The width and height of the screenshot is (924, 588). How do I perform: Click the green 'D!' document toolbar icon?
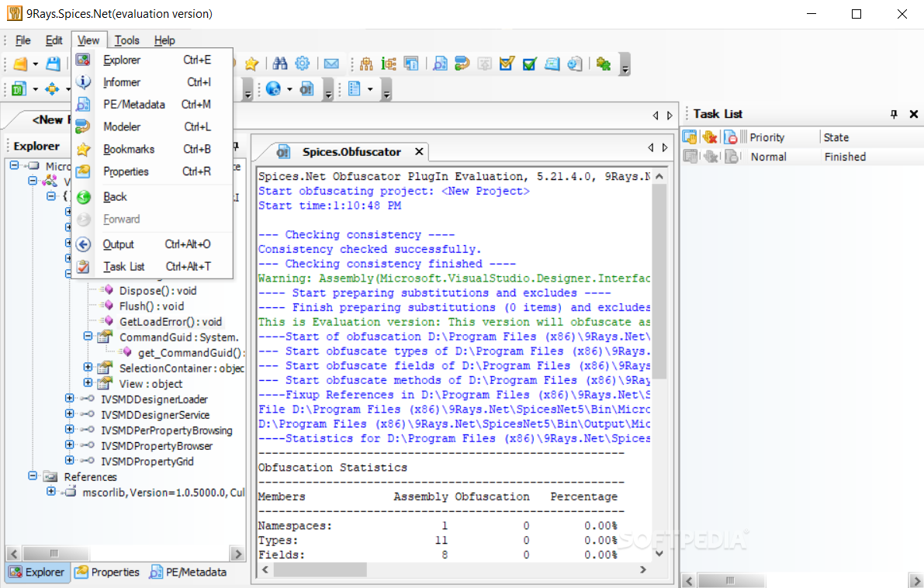tap(19, 89)
